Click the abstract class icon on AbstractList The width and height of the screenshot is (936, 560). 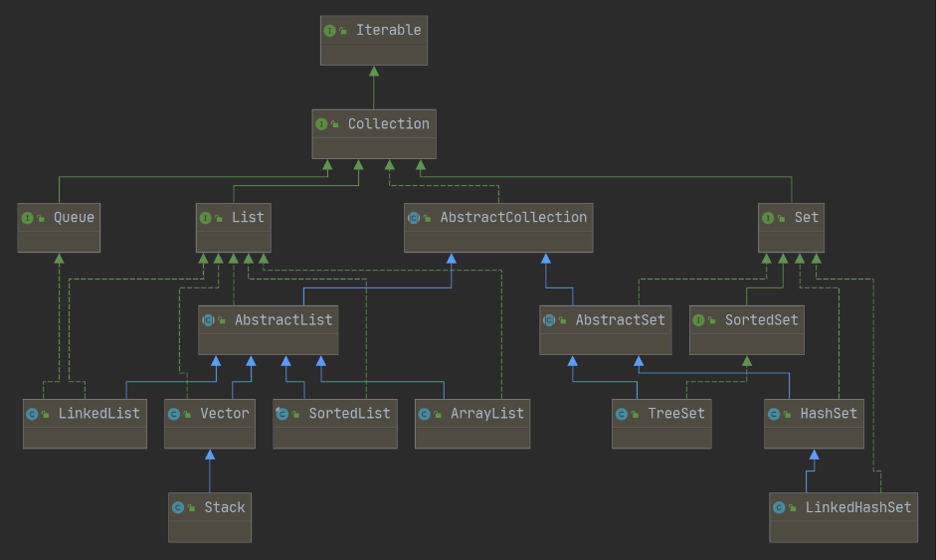tap(208, 320)
